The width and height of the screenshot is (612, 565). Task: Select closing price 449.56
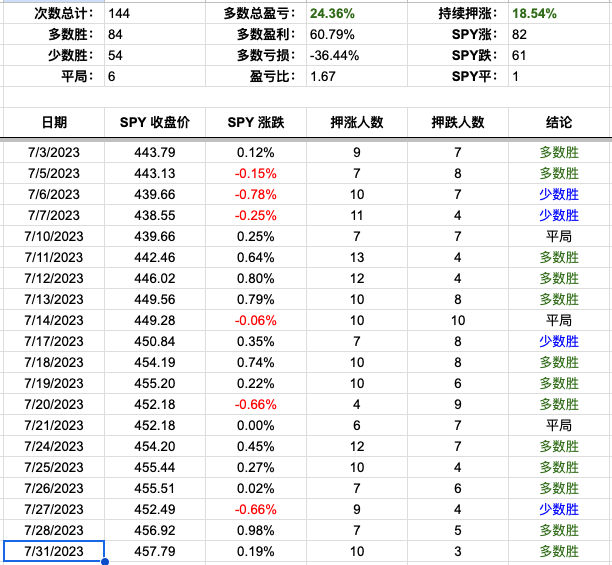[x=155, y=300]
